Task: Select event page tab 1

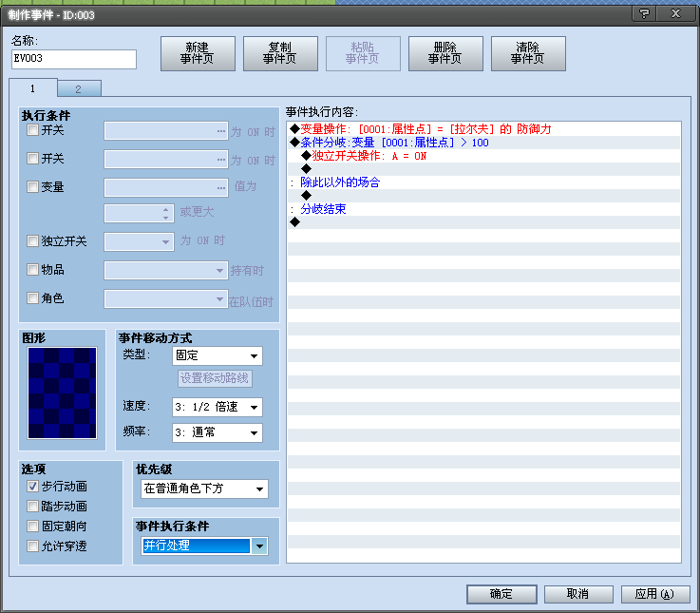Action: pyautogui.click(x=33, y=88)
